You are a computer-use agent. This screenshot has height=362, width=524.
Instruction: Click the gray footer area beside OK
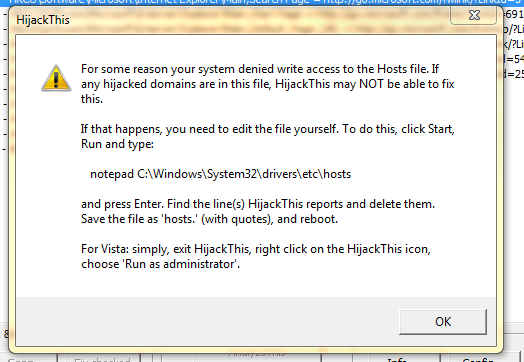coord(207,321)
